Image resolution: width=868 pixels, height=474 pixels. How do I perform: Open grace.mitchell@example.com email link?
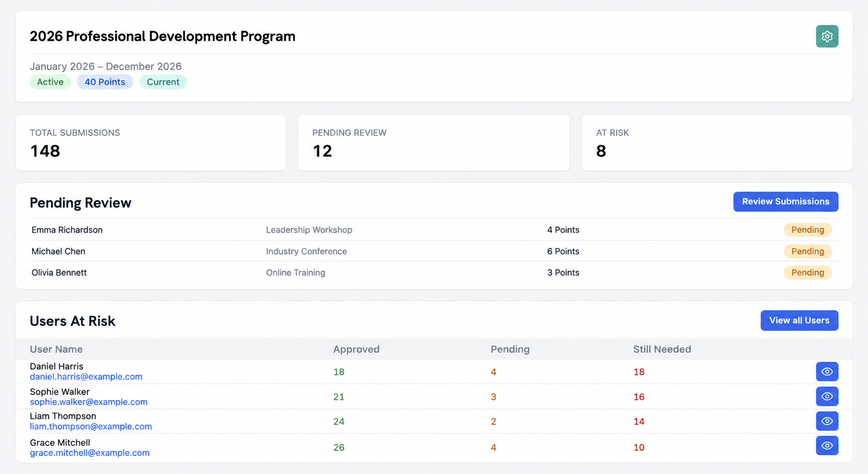coord(90,453)
